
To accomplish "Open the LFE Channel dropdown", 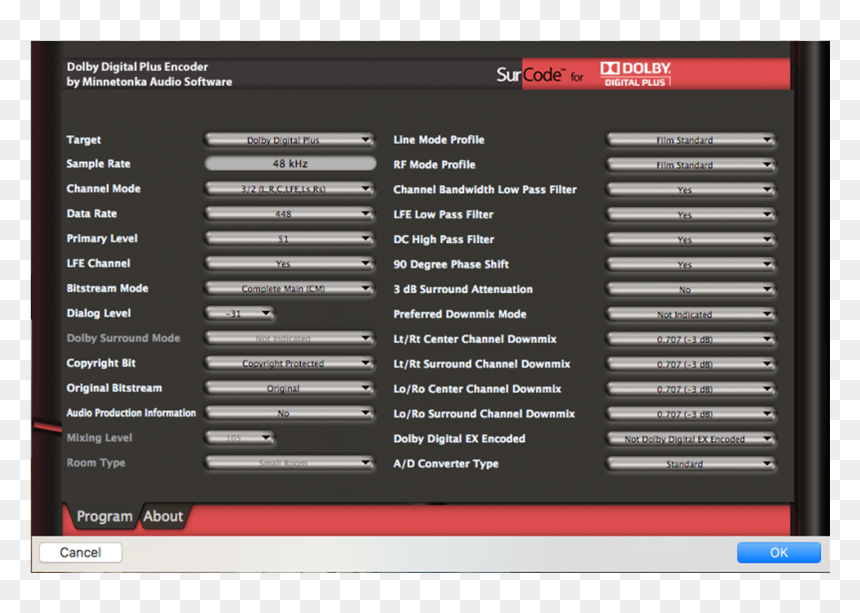I will 290,264.
